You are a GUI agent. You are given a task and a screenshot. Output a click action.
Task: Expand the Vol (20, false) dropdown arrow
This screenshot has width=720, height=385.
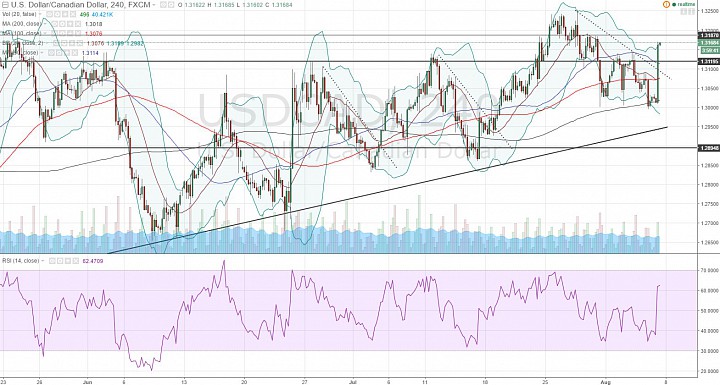pyautogui.click(x=40, y=15)
